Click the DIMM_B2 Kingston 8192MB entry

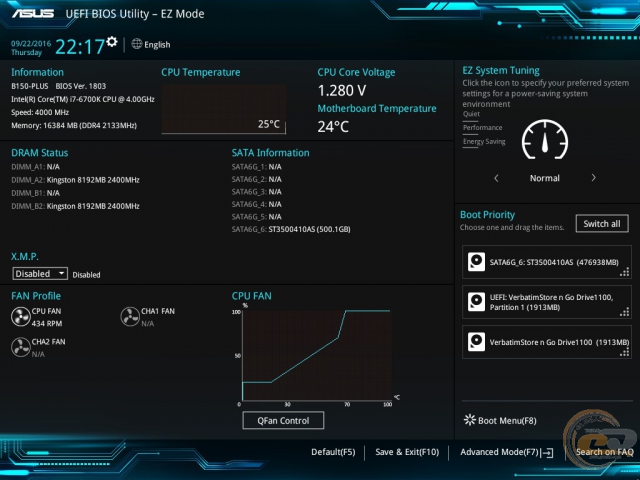pyautogui.click(x=76, y=206)
